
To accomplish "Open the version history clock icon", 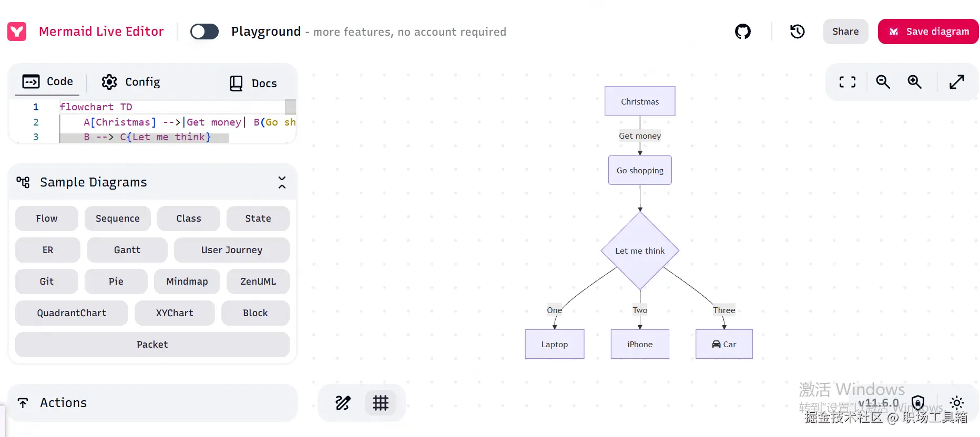I will click(x=797, y=32).
